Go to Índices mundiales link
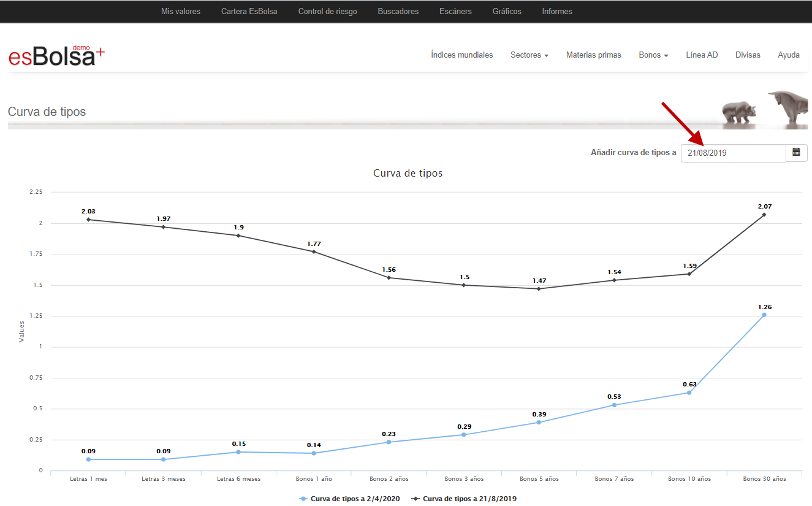 461,55
